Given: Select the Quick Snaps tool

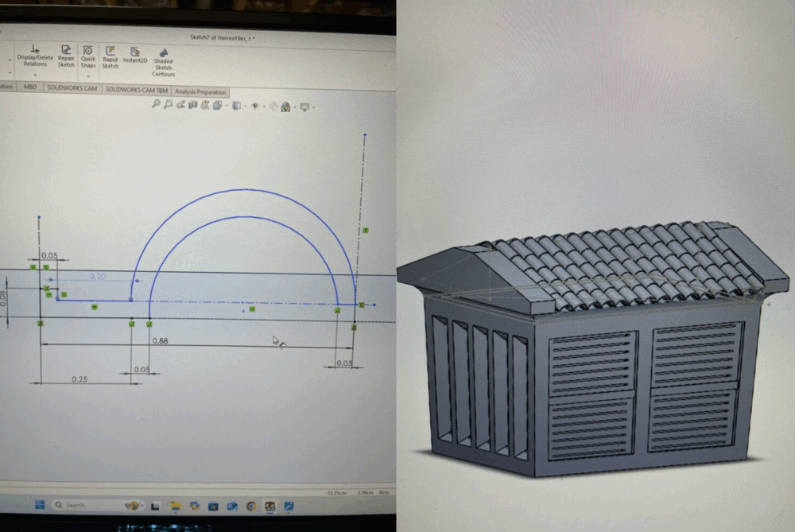Looking at the screenshot, I should (87, 56).
